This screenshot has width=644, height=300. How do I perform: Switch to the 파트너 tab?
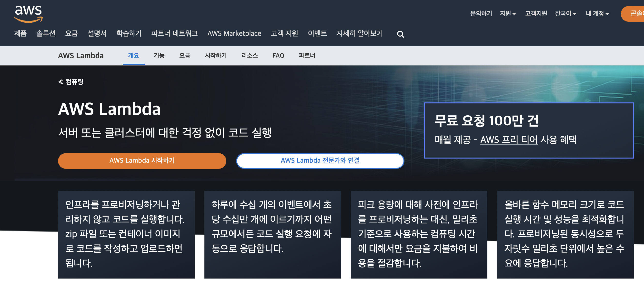tap(307, 56)
